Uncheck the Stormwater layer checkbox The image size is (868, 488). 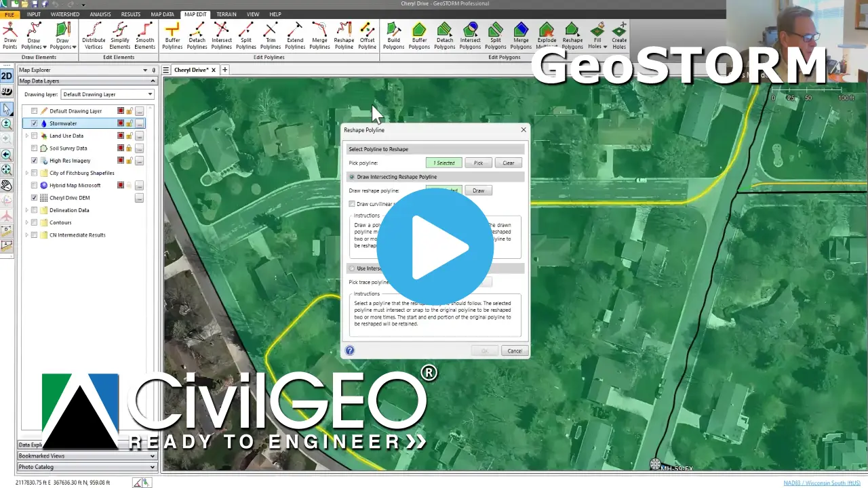tap(34, 123)
